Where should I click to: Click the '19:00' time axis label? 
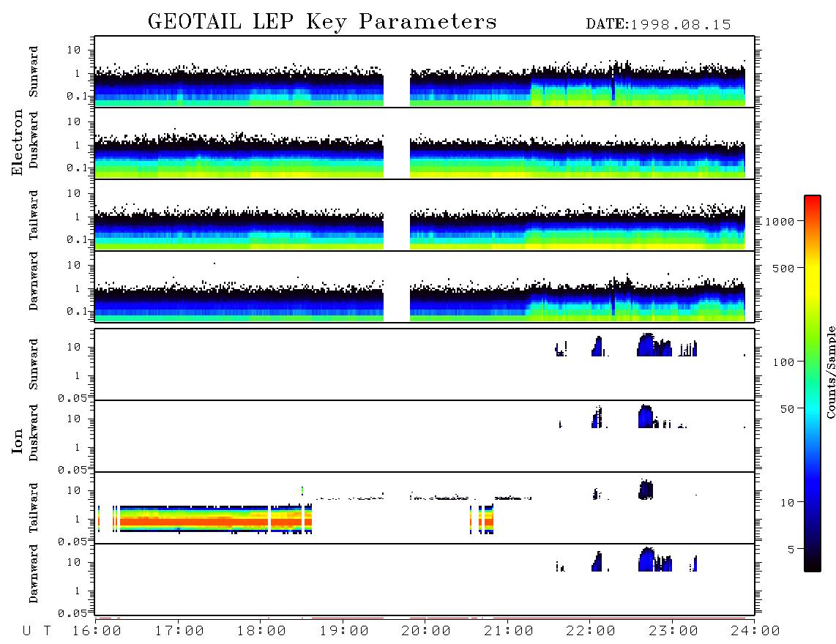(344, 631)
